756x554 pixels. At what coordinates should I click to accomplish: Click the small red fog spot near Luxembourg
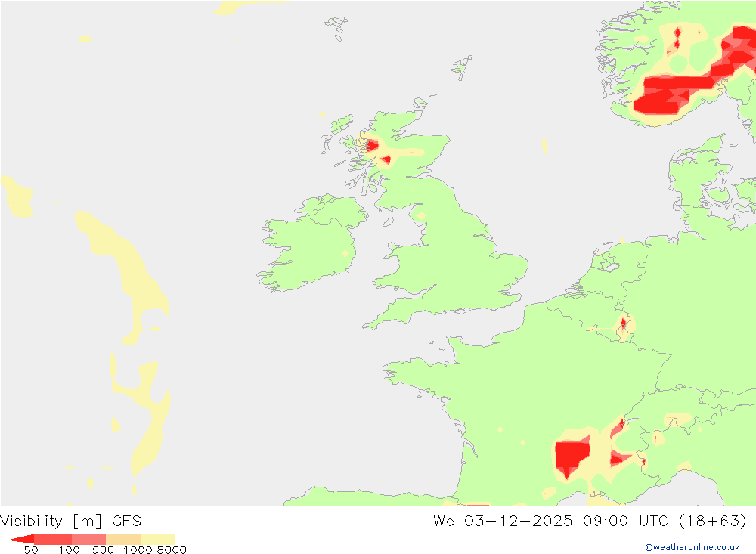click(624, 323)
